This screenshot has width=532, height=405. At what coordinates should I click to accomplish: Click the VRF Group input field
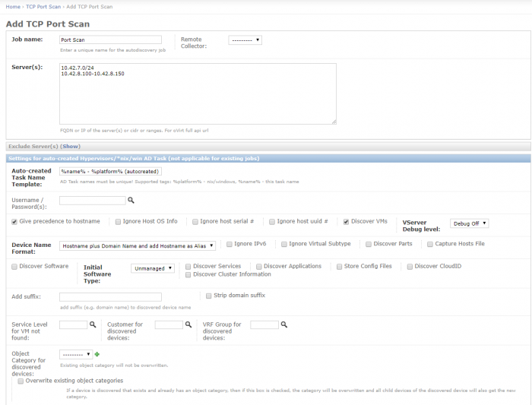click(x=264, y=324)
